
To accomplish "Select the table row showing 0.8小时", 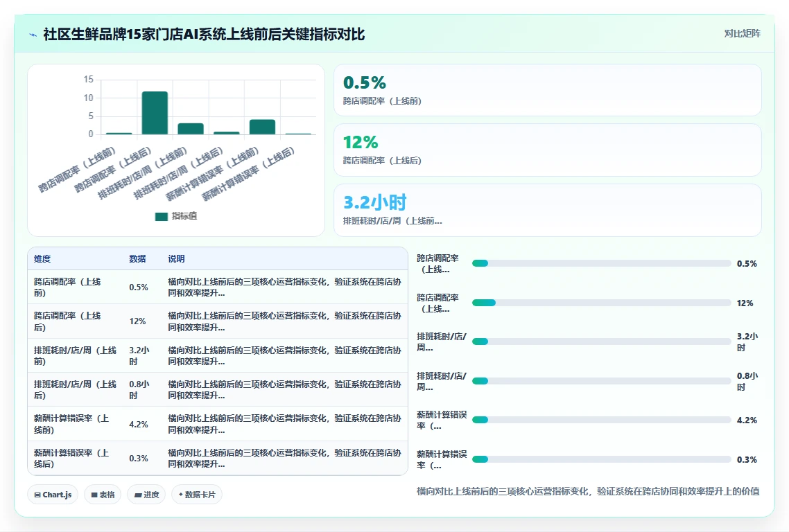I will pyautogui.click(x=218, y=390).
